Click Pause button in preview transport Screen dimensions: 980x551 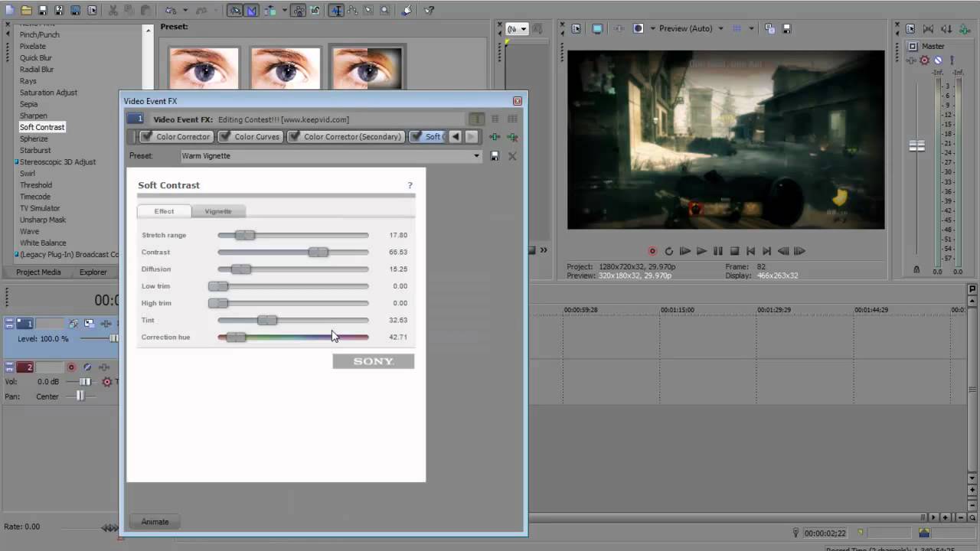(x=718, y=251)
